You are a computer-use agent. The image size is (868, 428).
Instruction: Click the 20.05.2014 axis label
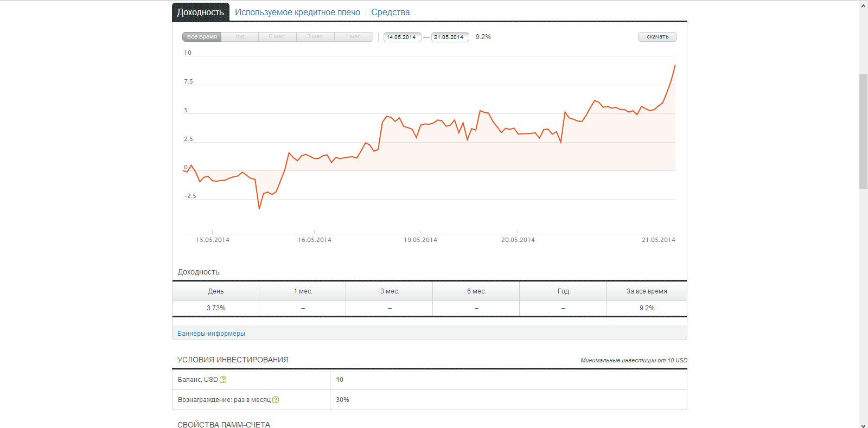518,240
